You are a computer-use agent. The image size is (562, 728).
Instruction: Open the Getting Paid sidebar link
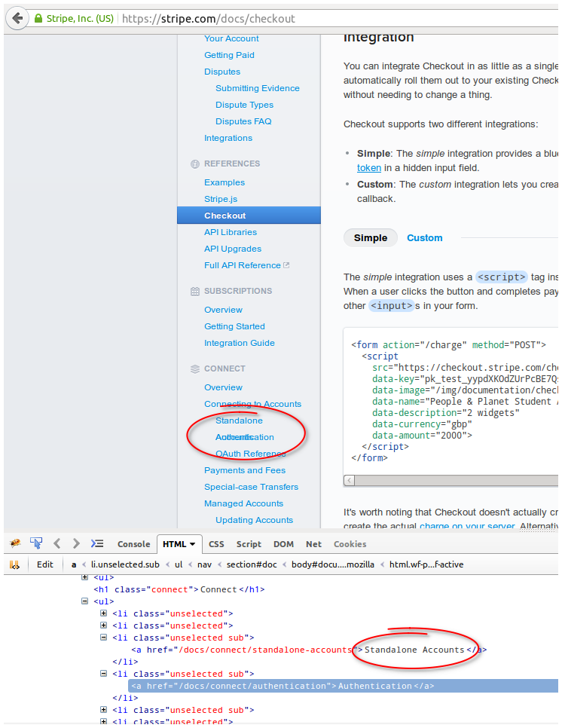[x=229, y=55]
